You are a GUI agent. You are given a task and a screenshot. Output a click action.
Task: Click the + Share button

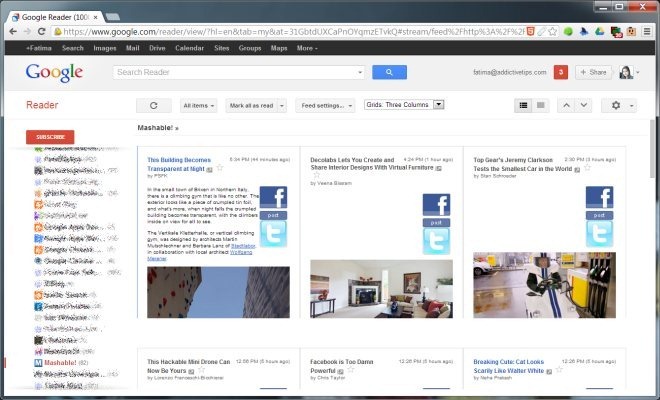pos(593,72)
